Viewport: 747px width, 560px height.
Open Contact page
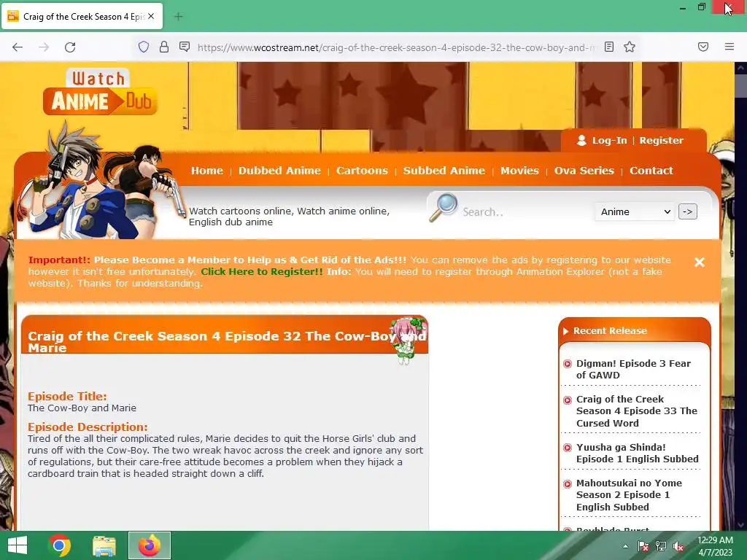click(651, 171)
